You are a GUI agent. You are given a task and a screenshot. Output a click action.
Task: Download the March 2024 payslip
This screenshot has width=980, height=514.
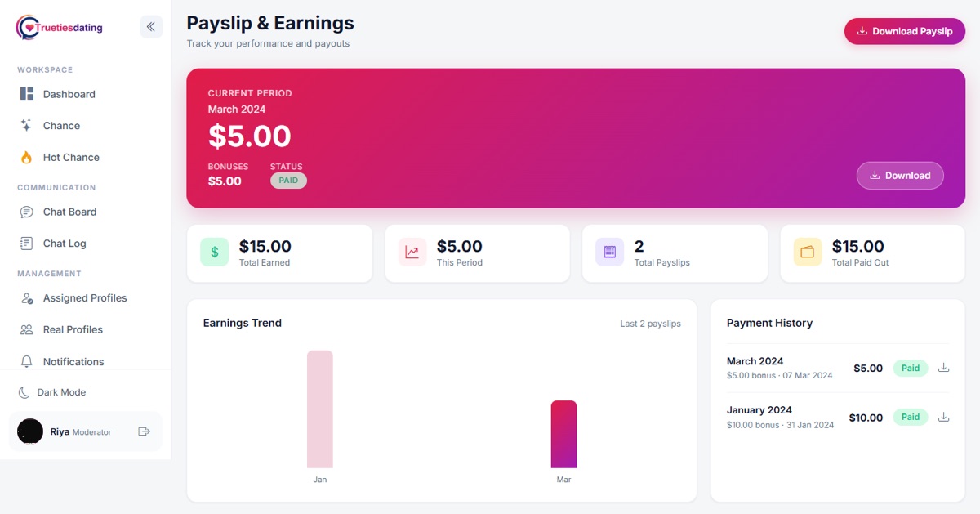click(x=943, y=368)
